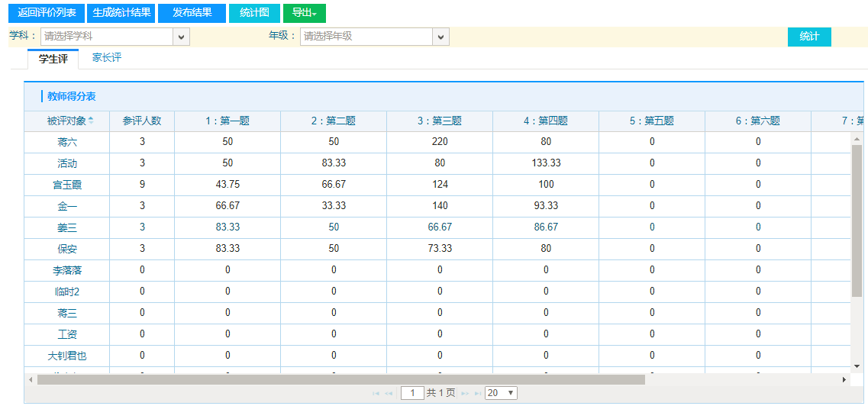Jump to the last page of results
The height and width of the screenshot is (406, 868).
(x=478, y=393)
